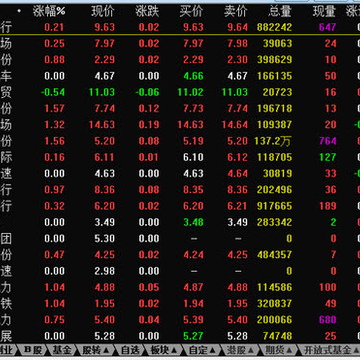The image size is (360, 360).
Task: Select the sell price 4.64
Action: coord(237,174)
